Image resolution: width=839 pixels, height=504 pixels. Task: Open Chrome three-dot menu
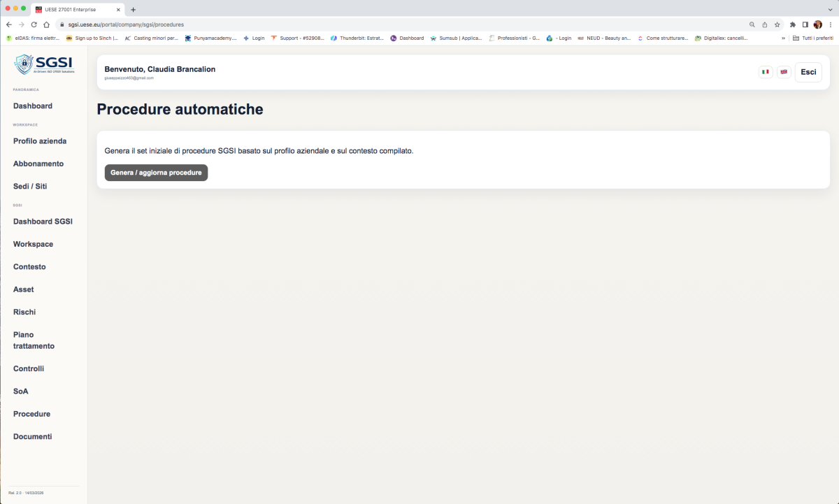pos(829,24)
